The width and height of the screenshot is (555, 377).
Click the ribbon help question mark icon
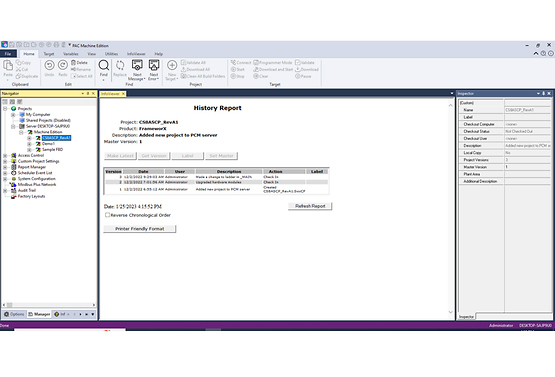[543, 54]
